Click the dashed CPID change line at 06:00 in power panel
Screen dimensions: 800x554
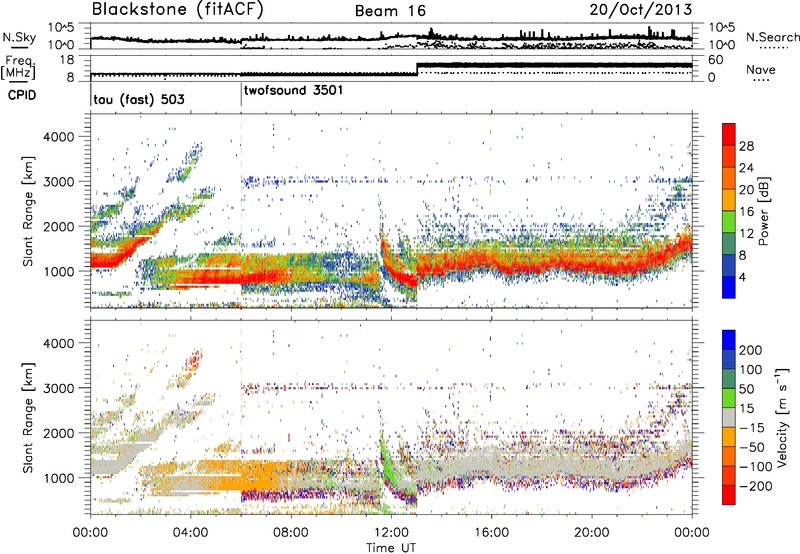pos(241,211)
